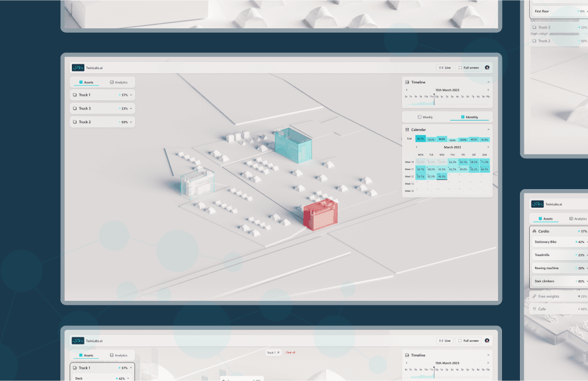
Task: Click the Assets tab icon in the site map window
Action: point(81,82)
